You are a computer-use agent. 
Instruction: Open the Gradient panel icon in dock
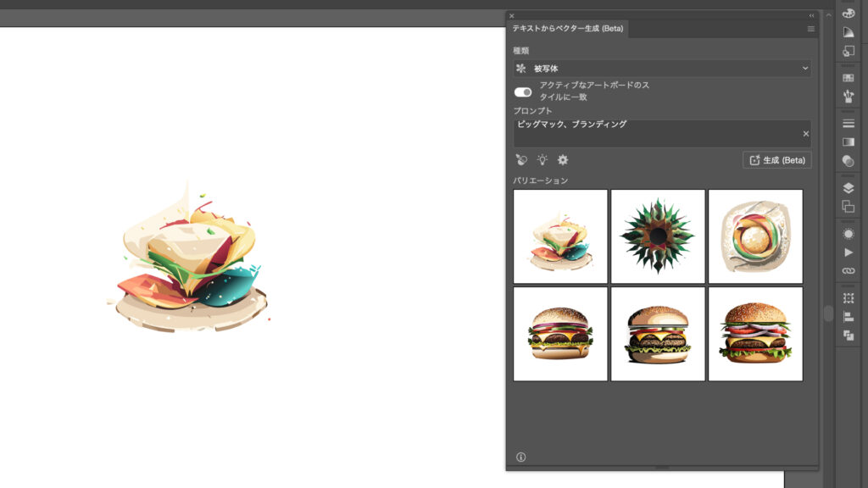tap(848, 141)
